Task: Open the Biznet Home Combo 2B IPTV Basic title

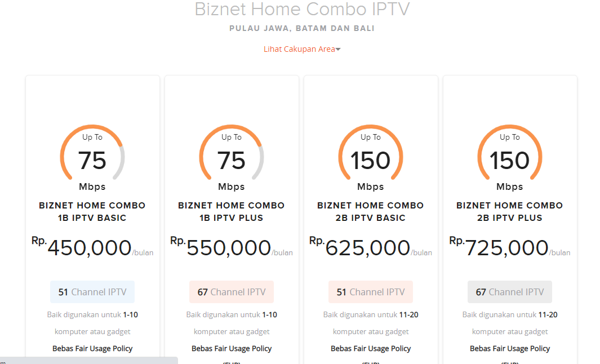Action: pos(370,212)
